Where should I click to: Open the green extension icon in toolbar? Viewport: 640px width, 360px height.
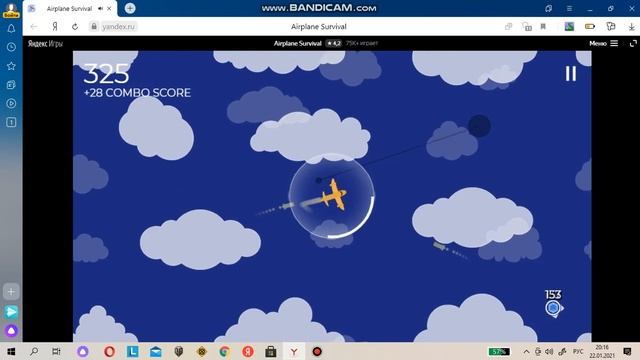[x=569, y=27]
